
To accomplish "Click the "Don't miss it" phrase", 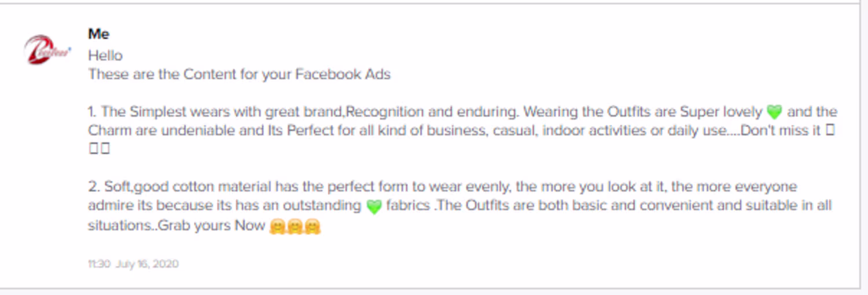I will click(x=781, y=130).
